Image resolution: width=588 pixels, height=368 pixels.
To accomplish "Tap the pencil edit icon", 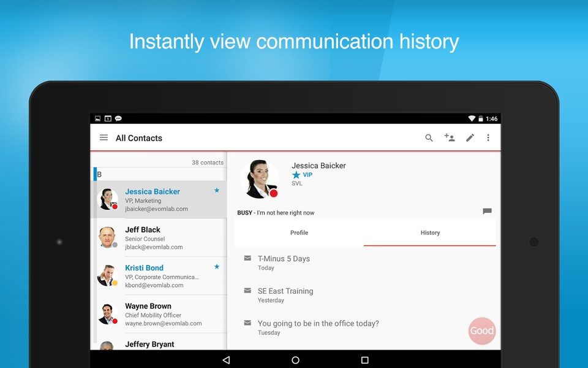I will click(x=470, y=138).
